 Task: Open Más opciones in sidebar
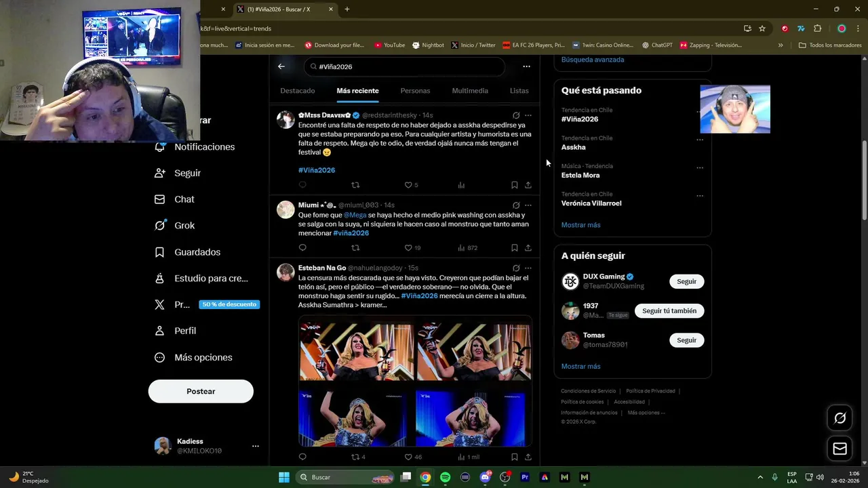pyautogui.click(x=193, y=357)
